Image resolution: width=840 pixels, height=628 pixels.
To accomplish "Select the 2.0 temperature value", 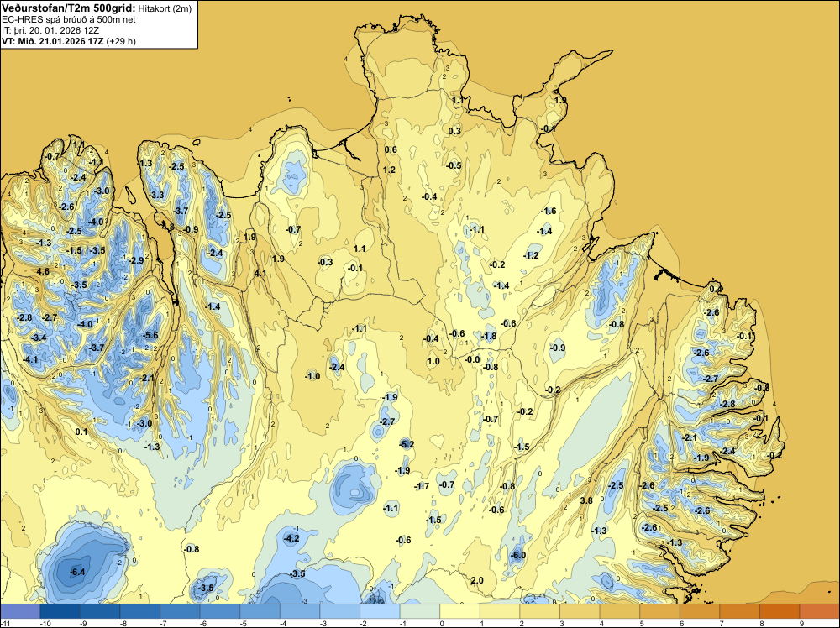I will (477, 580).
